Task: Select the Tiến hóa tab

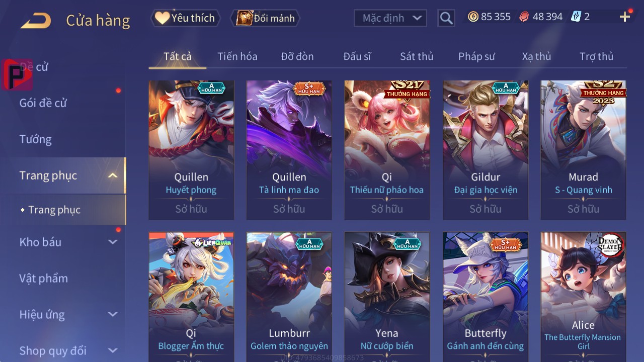Action: click(237, 56)
